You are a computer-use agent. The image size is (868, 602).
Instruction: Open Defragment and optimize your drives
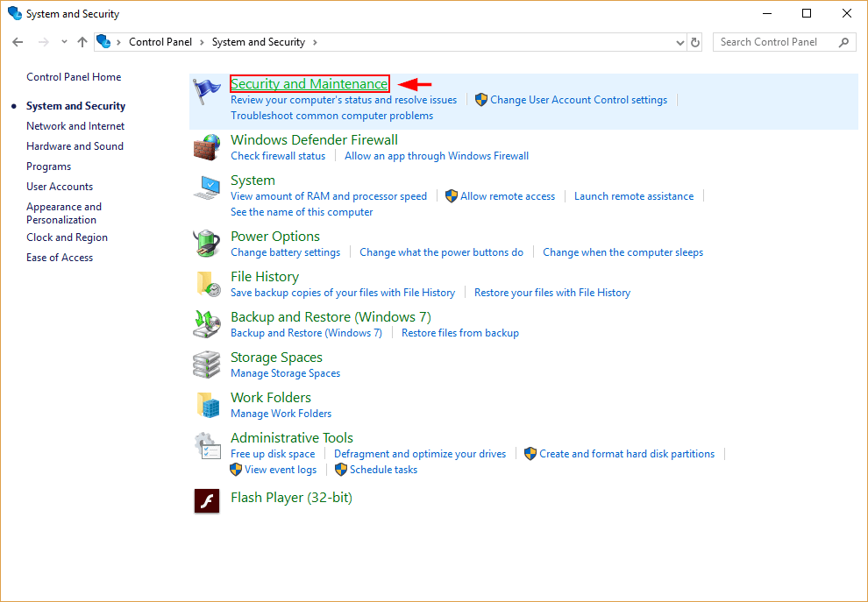(x=420, y=454)
